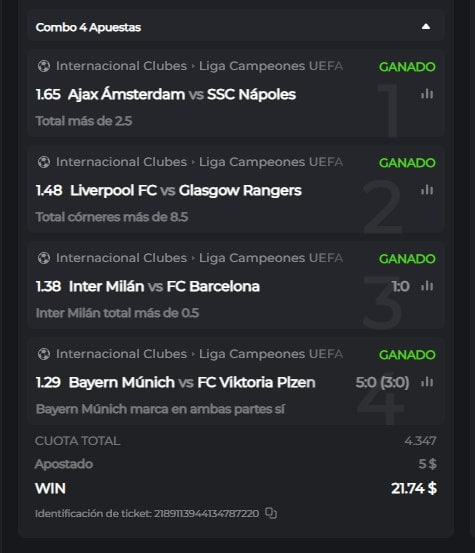Click Internacional Clubes in second bet
475x553 pixels.
point(121,162)
